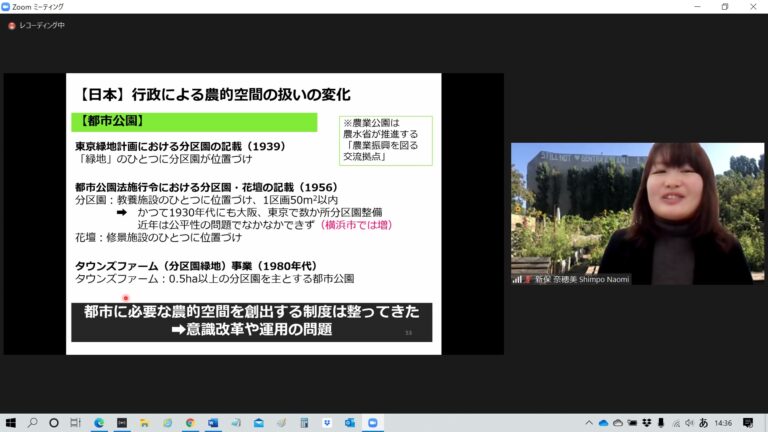Click the slide title 行政による農的空間の扱いの変化
The width and height of the screenshot is (768, 432).
[241, 95]
